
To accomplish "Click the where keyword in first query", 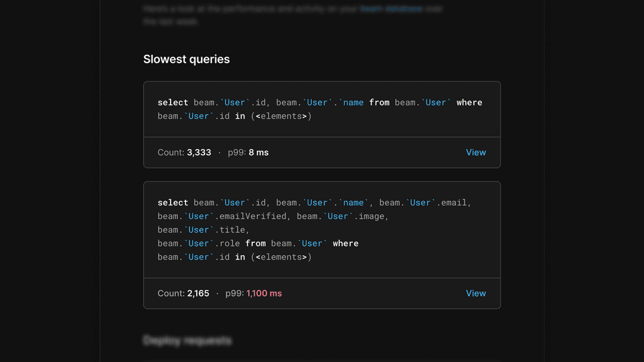I will (469, 102).
